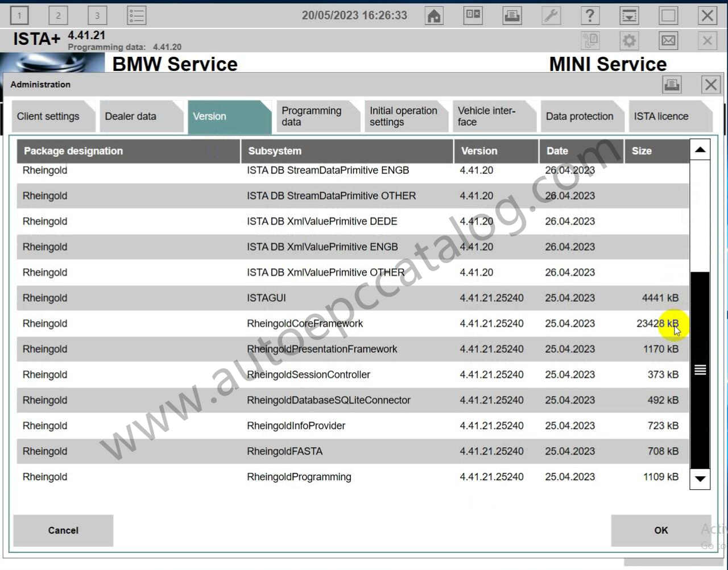Image resolution: width=728 pixels, height=570 pixels.
Task: Open the wrench settings icon
Action: [x=551, y=15]
